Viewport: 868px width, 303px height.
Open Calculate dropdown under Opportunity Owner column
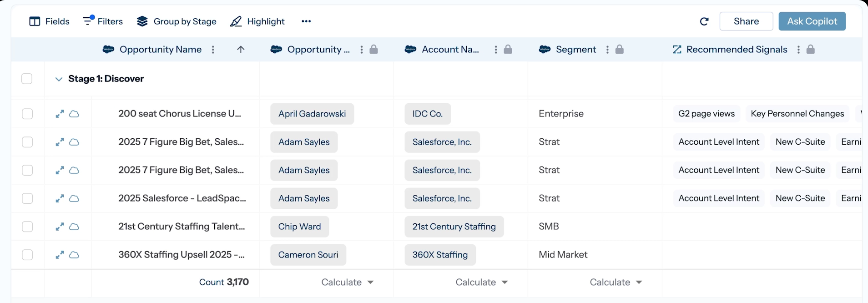(348, 282)
